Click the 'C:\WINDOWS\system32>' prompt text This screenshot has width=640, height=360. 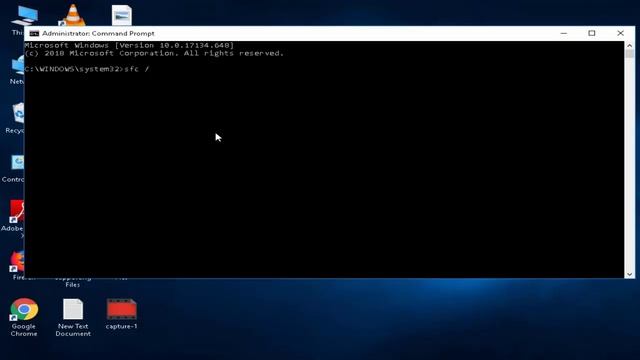tap(74, 69)
